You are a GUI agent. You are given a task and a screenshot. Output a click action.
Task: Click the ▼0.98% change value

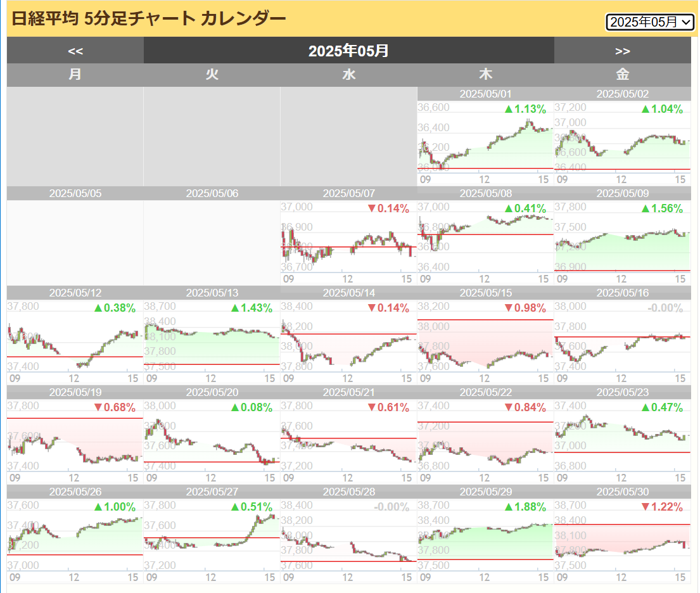point(525,308)
